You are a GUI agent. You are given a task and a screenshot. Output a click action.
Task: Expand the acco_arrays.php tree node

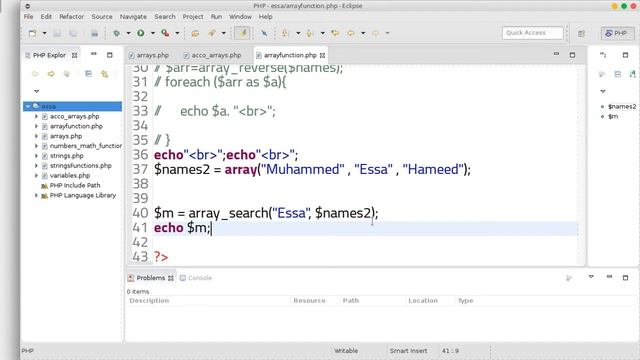tap(36, 116)
